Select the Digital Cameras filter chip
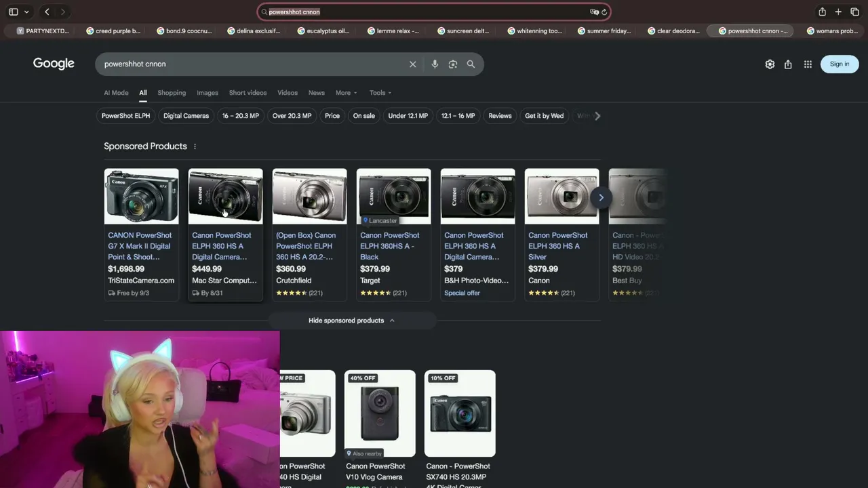The width and height of the screenshot is (868, 488). coord(186,116)
